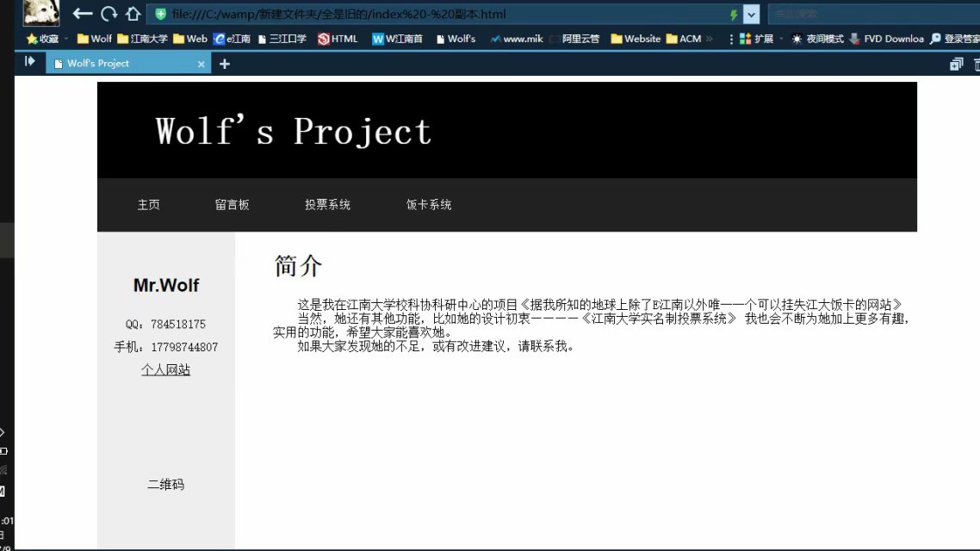Open the 江南大学 bookmark folder

tap(143, 39)
